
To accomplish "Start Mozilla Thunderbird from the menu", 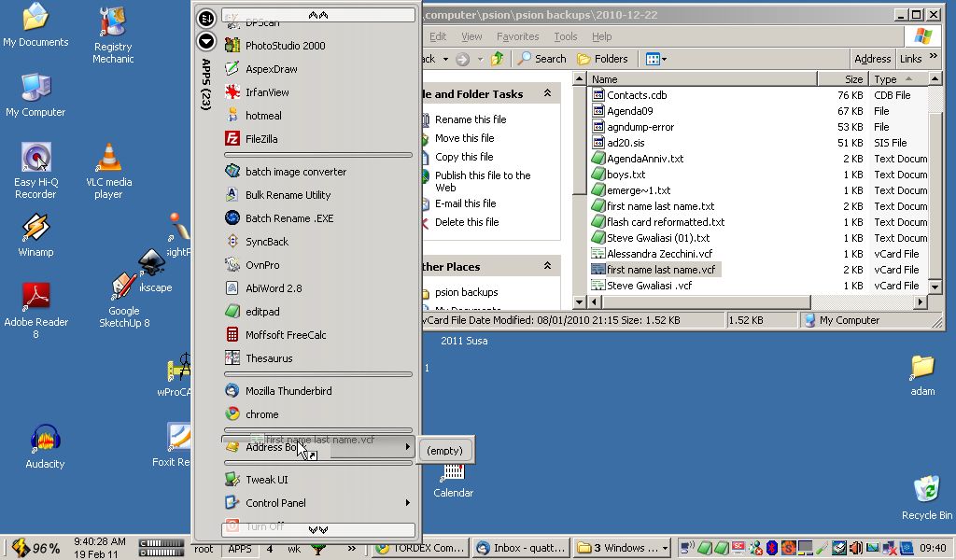I will pos(288,391).
